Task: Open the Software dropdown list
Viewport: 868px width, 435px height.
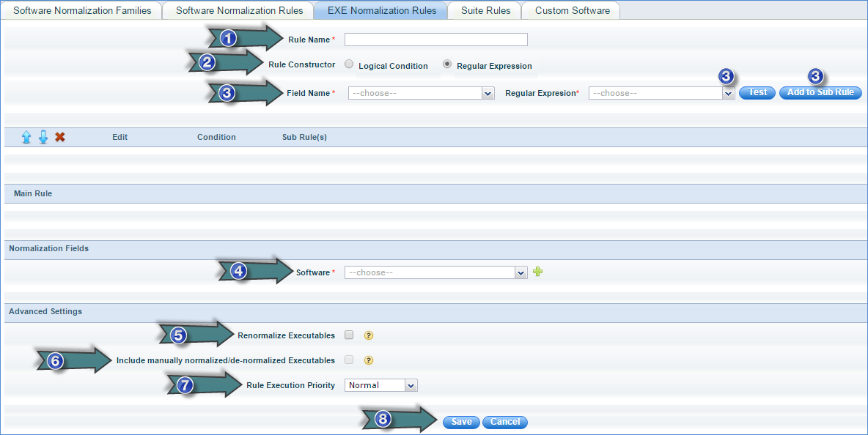Action: tap(435, 272)
